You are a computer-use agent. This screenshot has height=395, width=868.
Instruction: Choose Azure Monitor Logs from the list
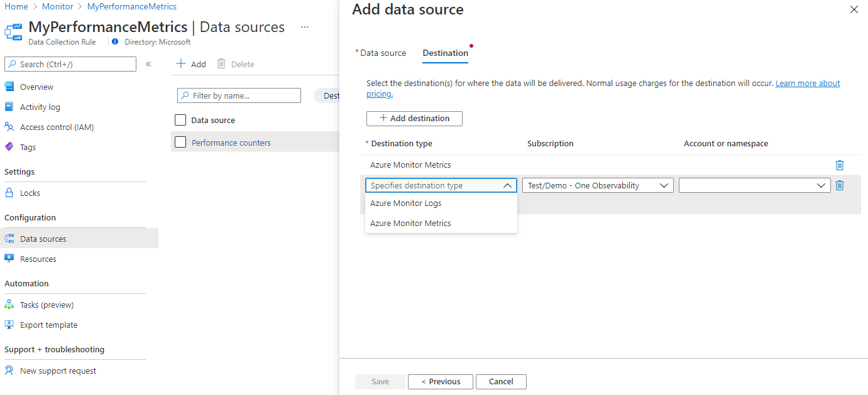[x=441, y=203]
